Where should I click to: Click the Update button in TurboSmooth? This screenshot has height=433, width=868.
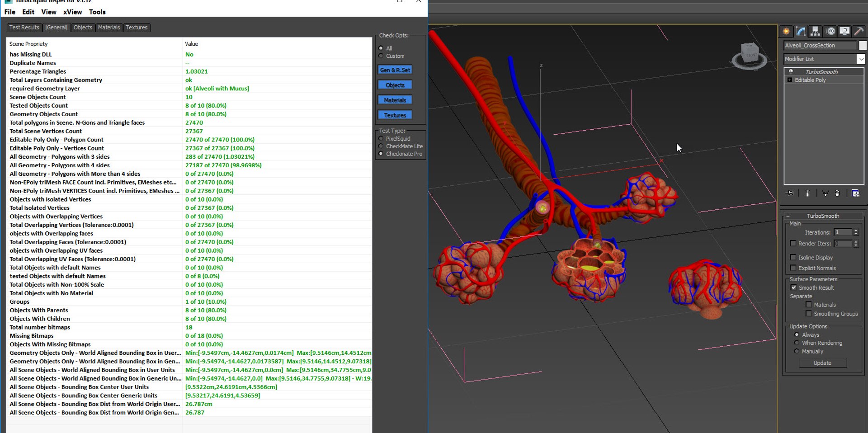[x=822, y=363]
